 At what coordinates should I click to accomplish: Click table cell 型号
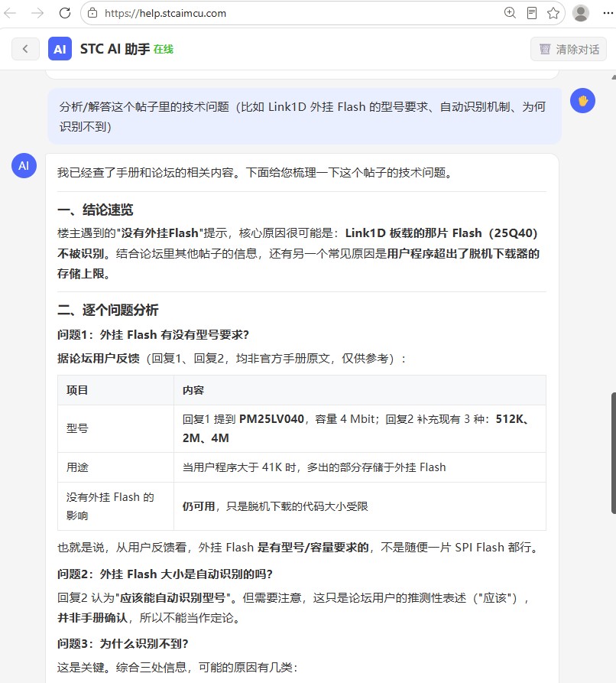[116, 428]
